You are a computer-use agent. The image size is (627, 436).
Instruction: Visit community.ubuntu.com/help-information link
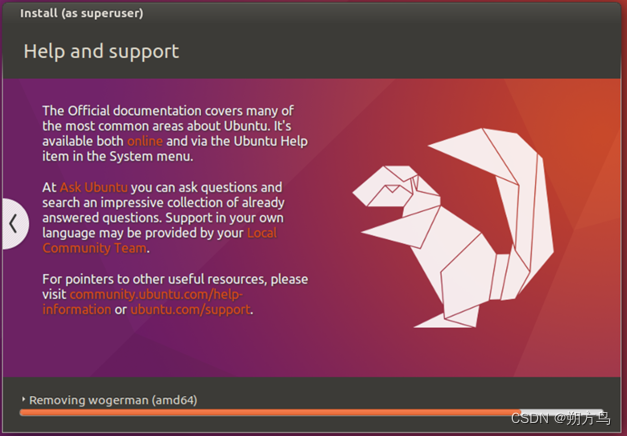click(142, 302)
